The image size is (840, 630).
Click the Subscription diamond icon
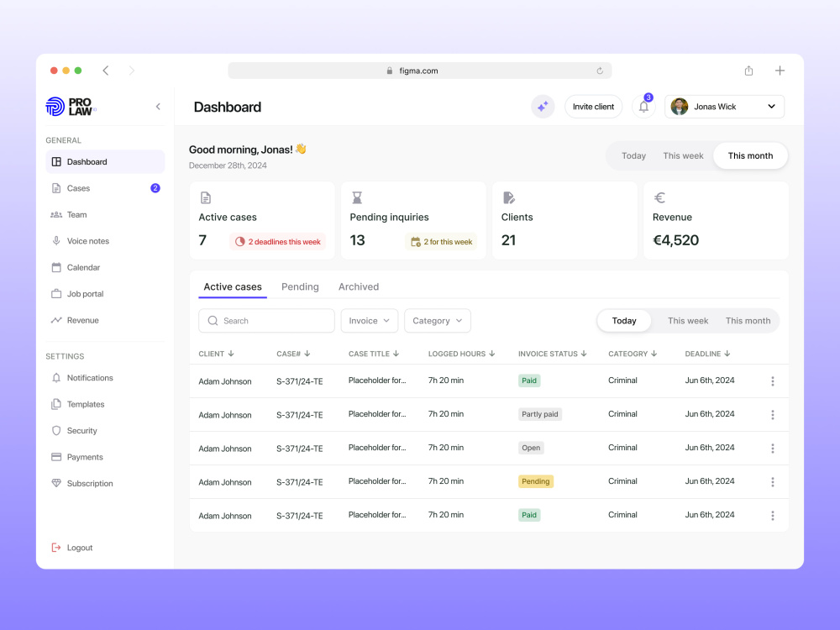click(56, 483)
